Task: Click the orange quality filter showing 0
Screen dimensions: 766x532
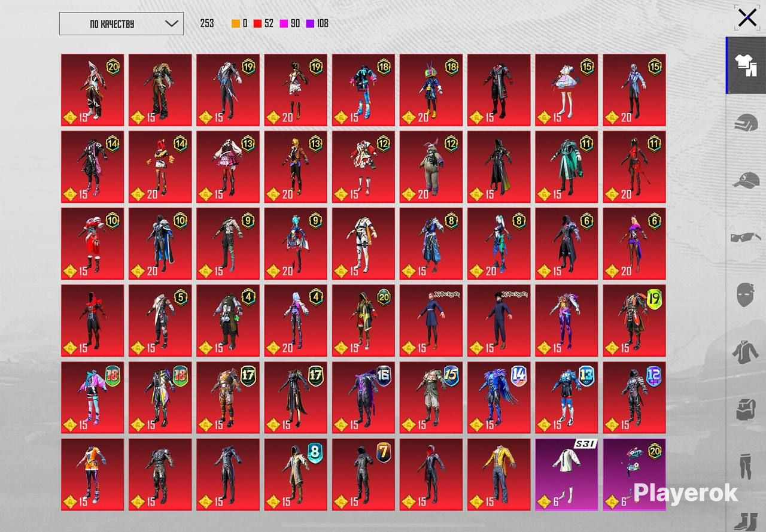Action: tap(239, 24)
